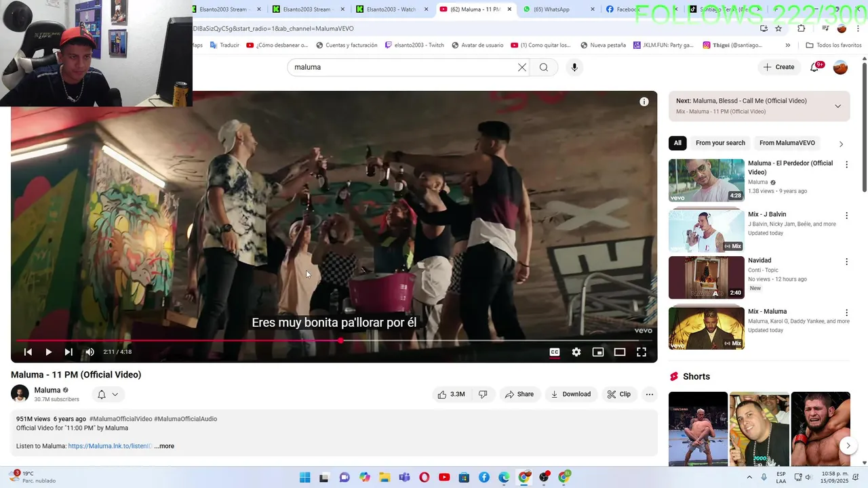The height and width of the screenshot is (488, 868).
Task: Open options menu for 'Navidad'
Action: point(846,262)
